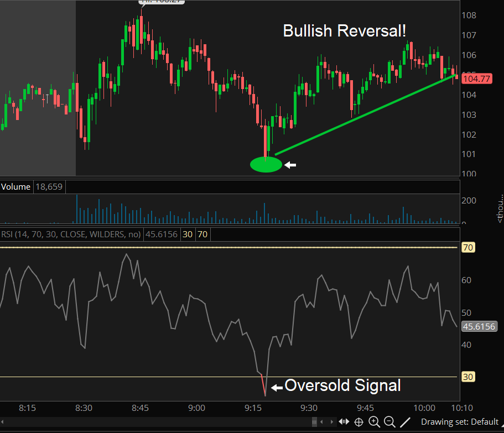The image size is (504, 433).
Task: Select the crosshair pan tool icon
Action: click(358, 422)
